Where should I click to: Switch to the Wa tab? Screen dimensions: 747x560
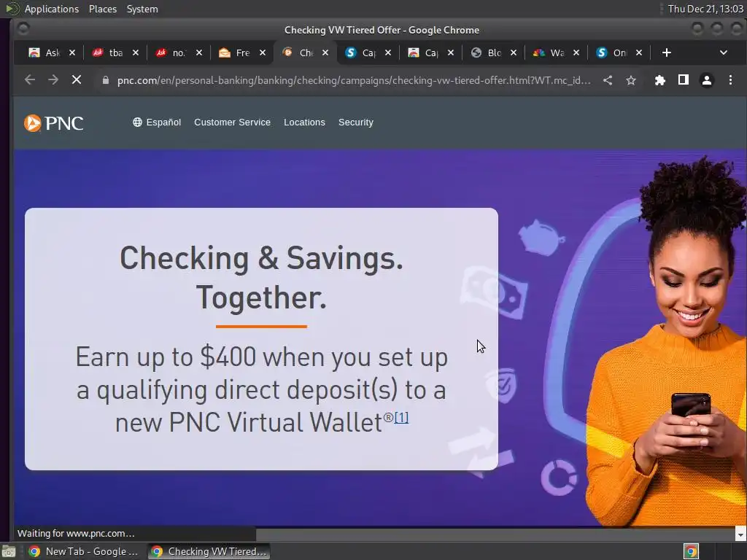(549, 52)
